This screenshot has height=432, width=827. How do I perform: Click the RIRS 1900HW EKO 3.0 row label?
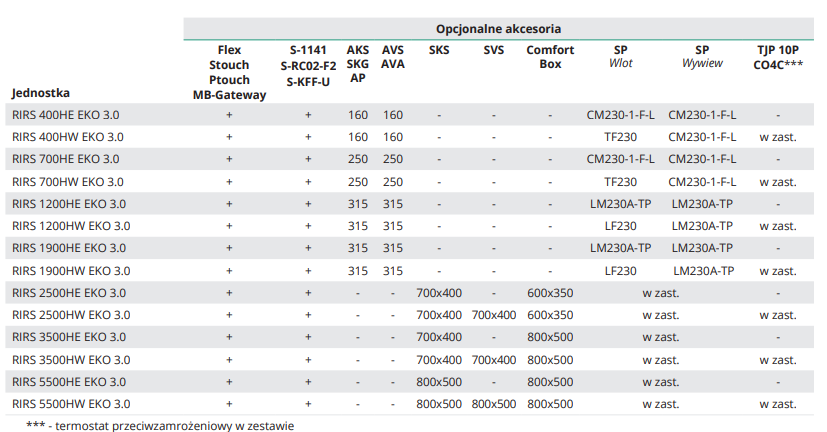click(x=71, y=271)
